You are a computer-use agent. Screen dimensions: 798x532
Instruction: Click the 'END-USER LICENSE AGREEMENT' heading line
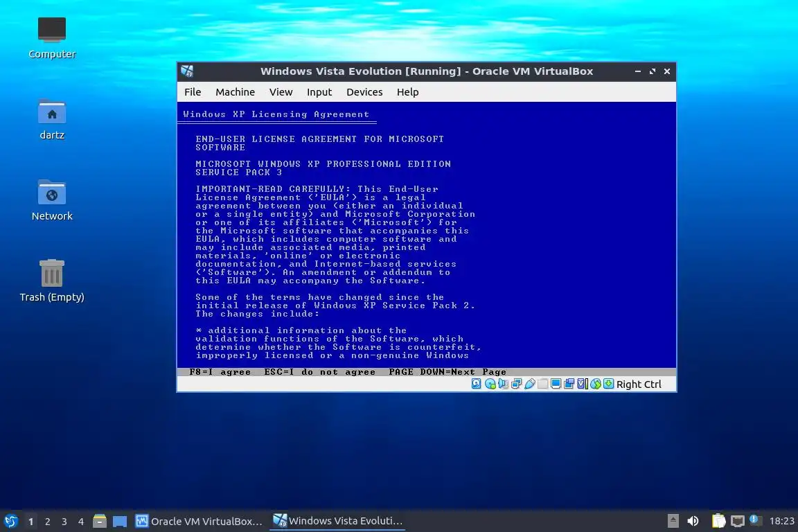pyautogui.click(x=319, y=139)
